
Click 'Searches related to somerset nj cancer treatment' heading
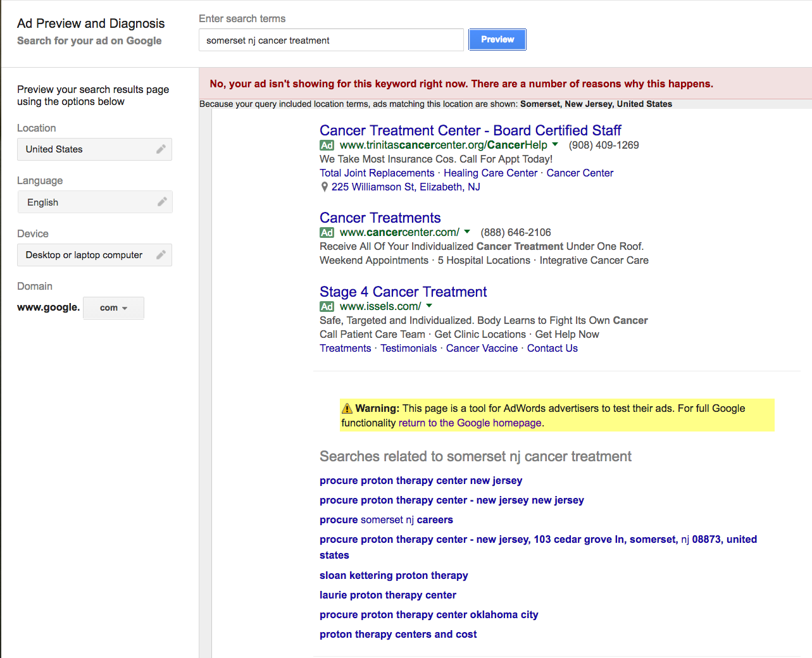475,456
